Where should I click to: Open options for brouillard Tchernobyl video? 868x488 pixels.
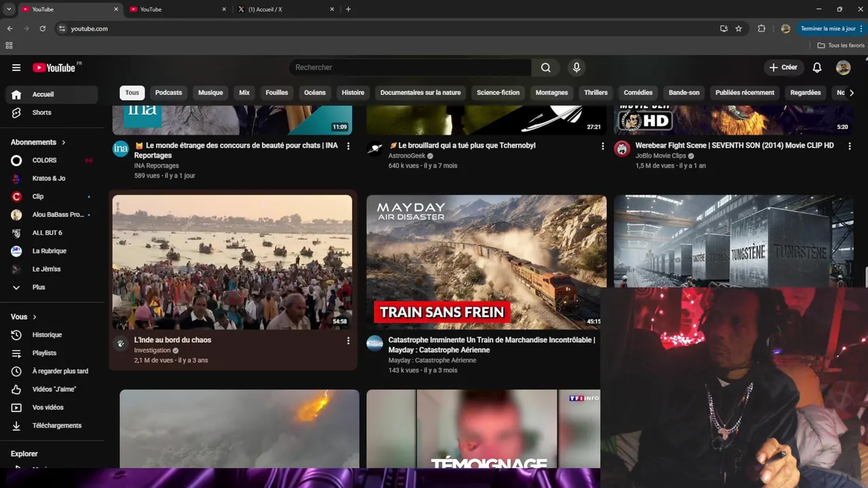tap(603, 146)
